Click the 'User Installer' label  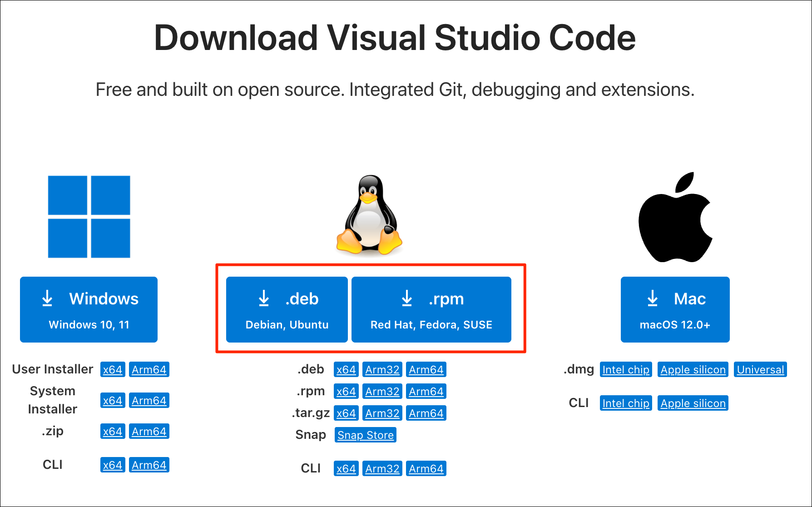[x=53, y=369]
